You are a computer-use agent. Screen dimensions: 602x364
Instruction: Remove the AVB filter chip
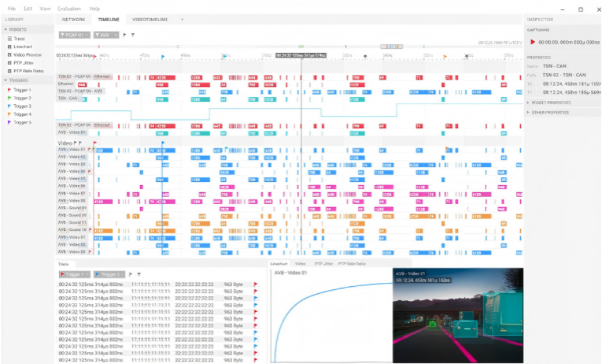[x=116, y=35]
